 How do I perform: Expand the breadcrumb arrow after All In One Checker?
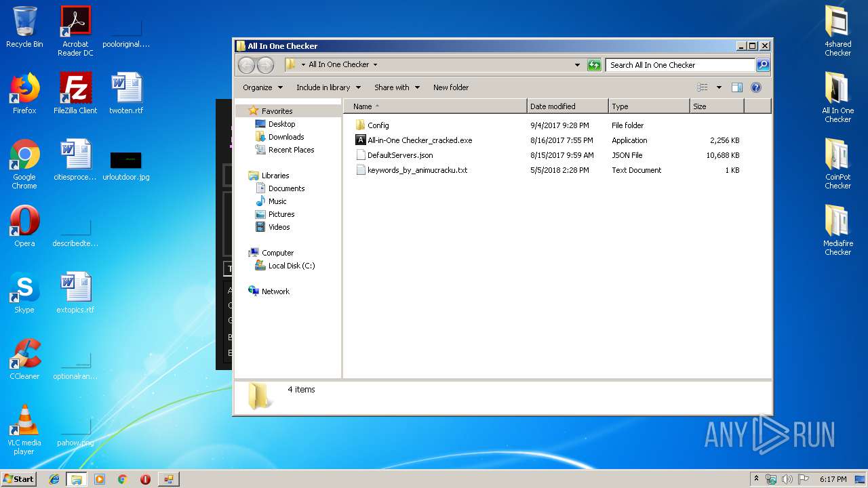[375, 65]
